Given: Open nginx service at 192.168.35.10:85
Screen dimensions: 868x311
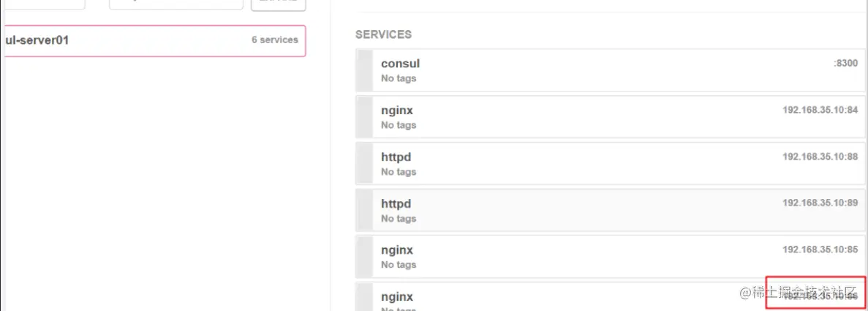Looking at the screenshot, I should pos(610,257).
